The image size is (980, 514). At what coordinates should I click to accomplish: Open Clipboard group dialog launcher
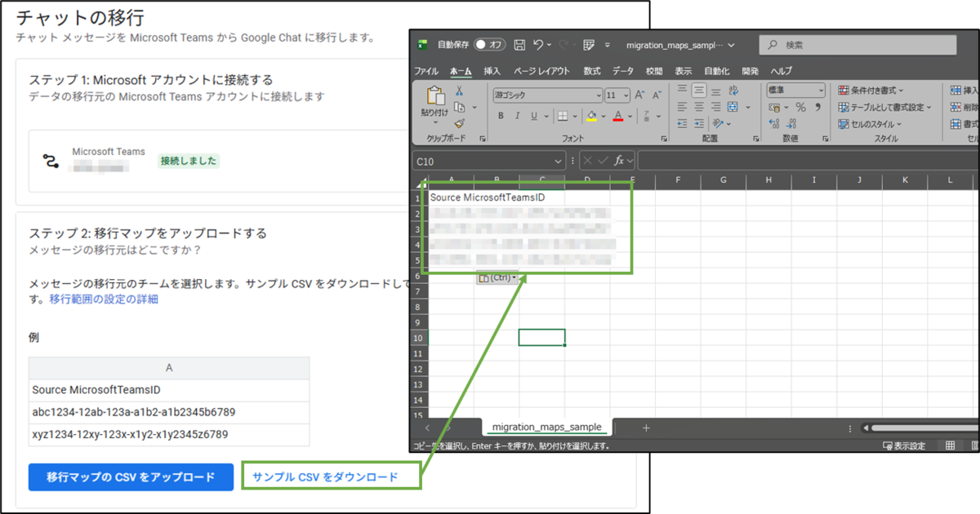click(483, 140)
